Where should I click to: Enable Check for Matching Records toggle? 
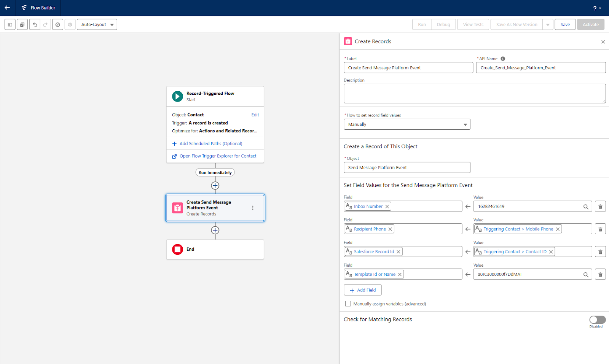click(x=597, y=319)
